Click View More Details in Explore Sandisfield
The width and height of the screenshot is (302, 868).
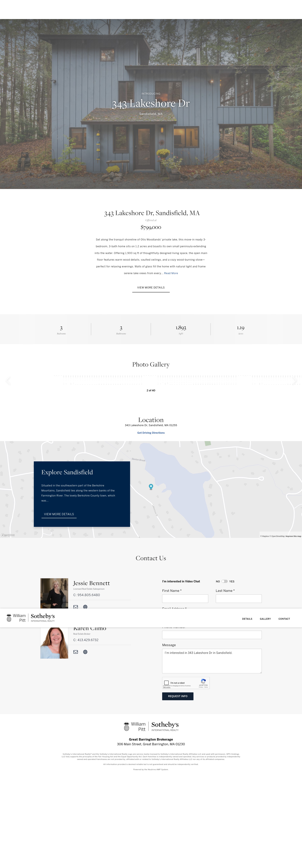pos(59,514)
